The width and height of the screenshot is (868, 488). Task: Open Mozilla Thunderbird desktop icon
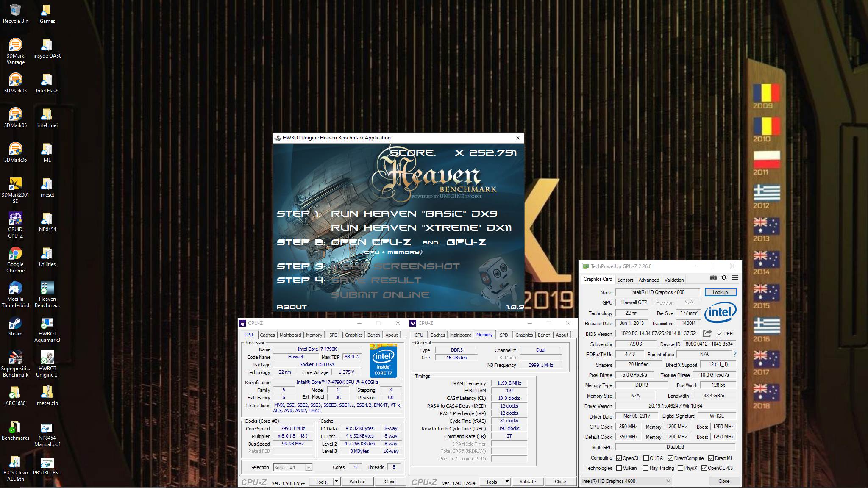(x=16, y=294)
